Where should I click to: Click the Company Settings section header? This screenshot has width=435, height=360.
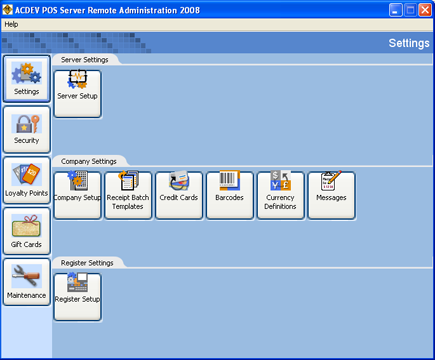pyautogui.click(x=89, y=161)
